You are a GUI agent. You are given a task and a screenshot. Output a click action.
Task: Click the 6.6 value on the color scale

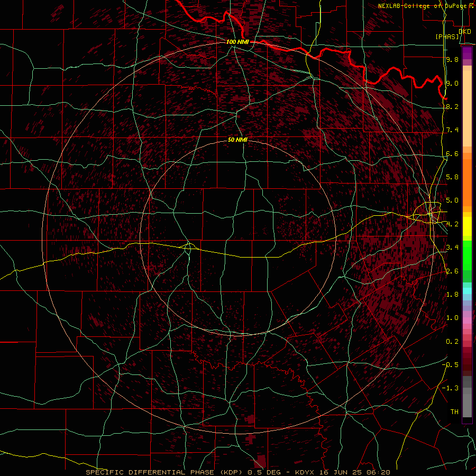point(452,153)
